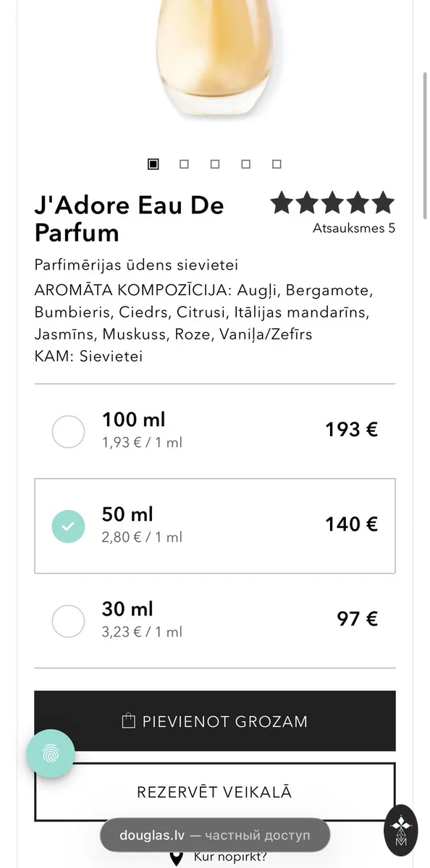Show fifth product image via dot
Screen dimensions: 430x868
pyautogui.click(x=277, y=164)
